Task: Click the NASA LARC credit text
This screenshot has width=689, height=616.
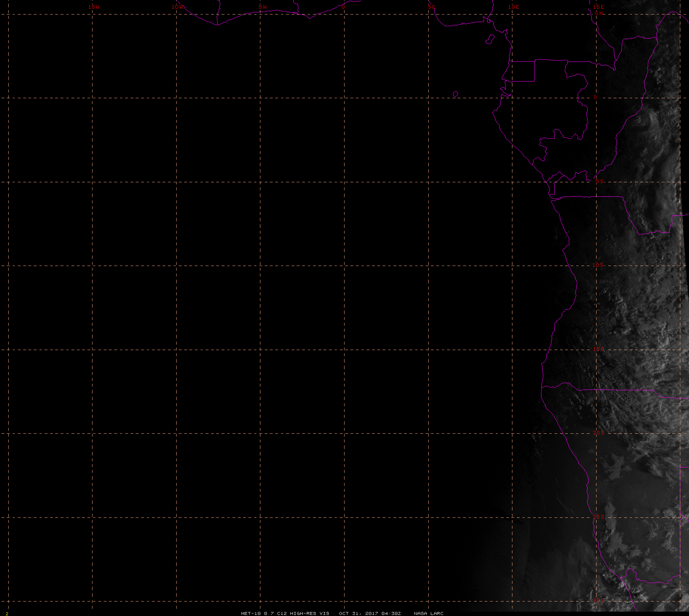Action: pos(429,613)
